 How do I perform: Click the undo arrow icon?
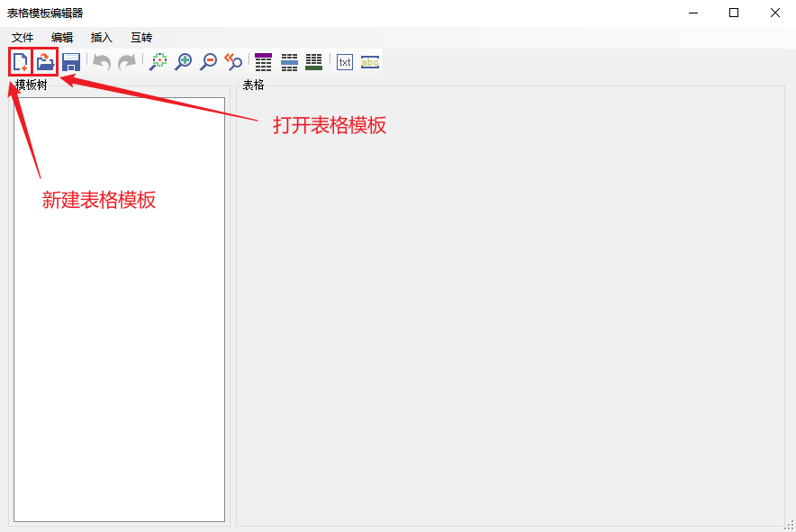(x=102, y=62)
